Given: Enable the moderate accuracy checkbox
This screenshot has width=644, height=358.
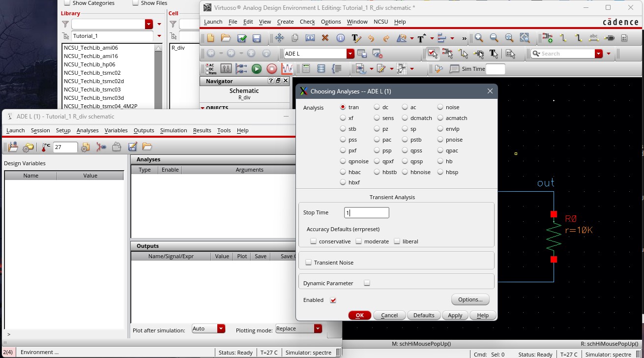Looking at the screenshot, I should point(359,241).
